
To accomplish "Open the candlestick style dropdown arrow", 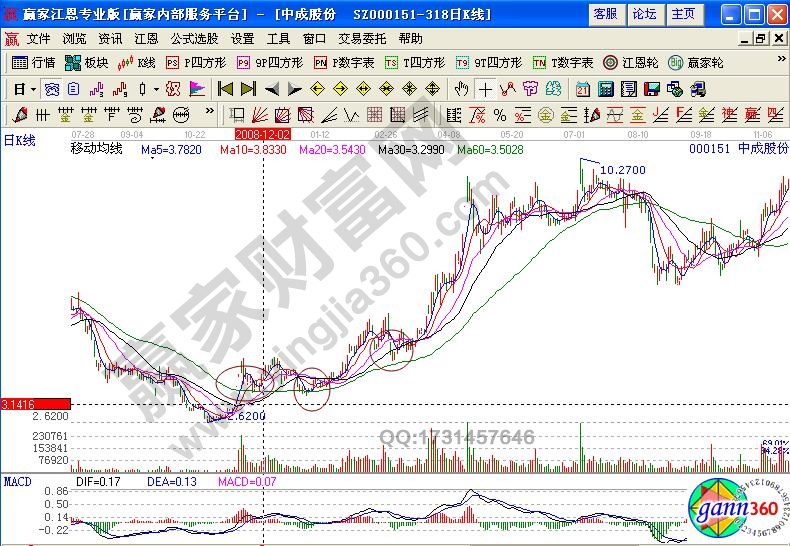I will click(x=156, y=89).
